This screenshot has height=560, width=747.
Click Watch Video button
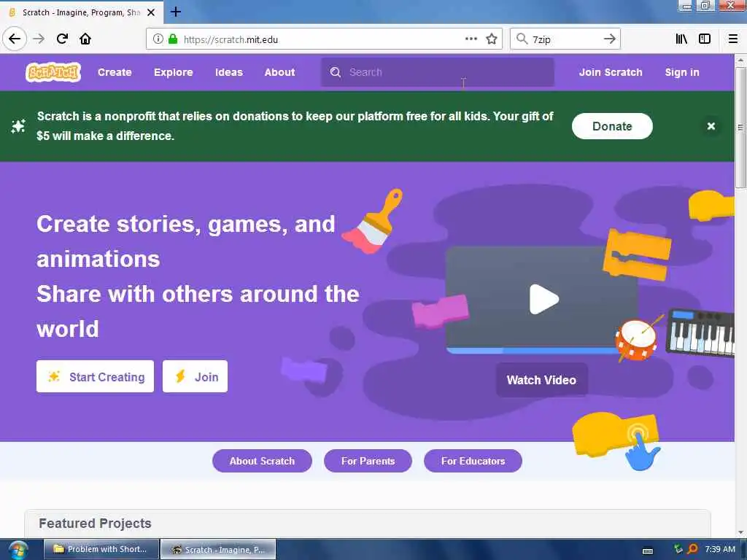[x=541, y=380]
